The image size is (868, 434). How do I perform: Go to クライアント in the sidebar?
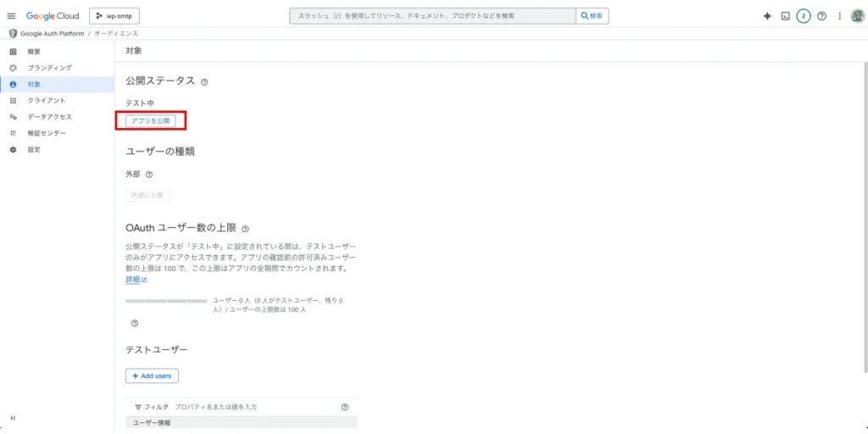[x=46, y=100]
